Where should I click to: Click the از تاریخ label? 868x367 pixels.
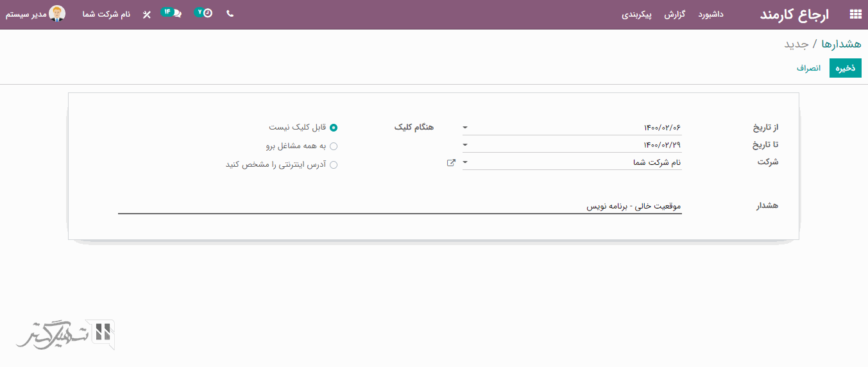tap(765, 127)
